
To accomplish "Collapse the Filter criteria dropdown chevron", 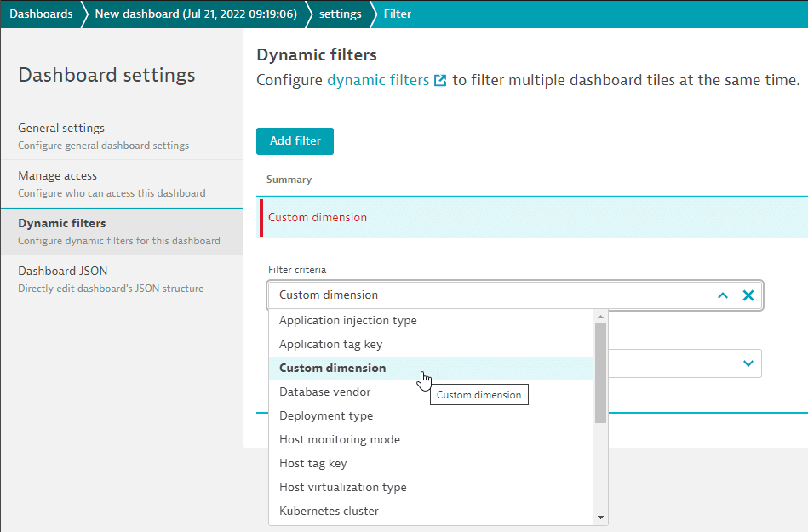I will 723,295.
